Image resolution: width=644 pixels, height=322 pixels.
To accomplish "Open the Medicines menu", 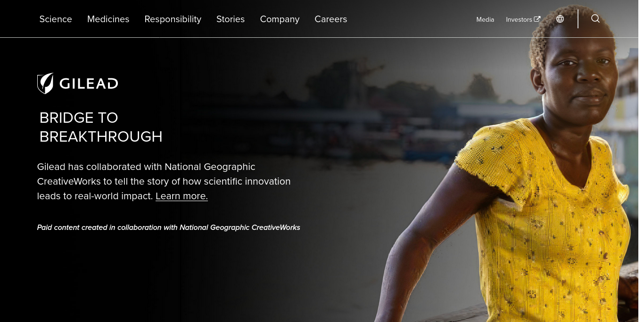I will [108, 19].
